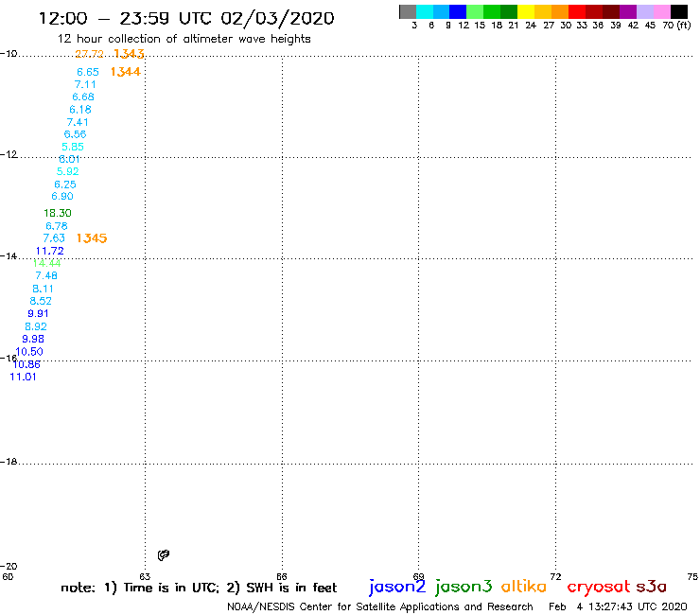Image resolution: width=700 pixels, height=615 pixels.
Task: Select the wave height reading 6.01
Action: [69, 159]
